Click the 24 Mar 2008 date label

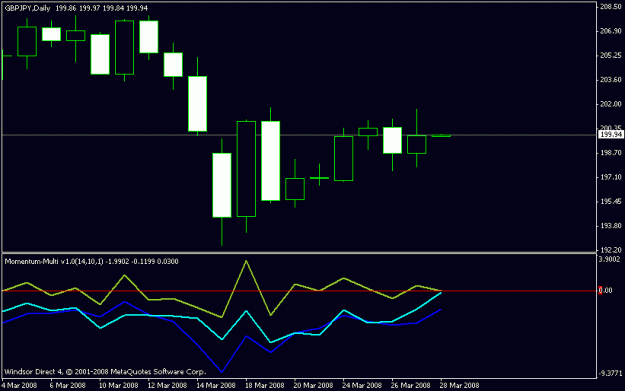(x=362, y=385)
